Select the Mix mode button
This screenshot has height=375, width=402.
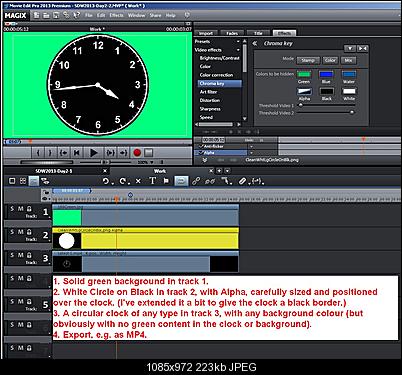coord(348,60)
